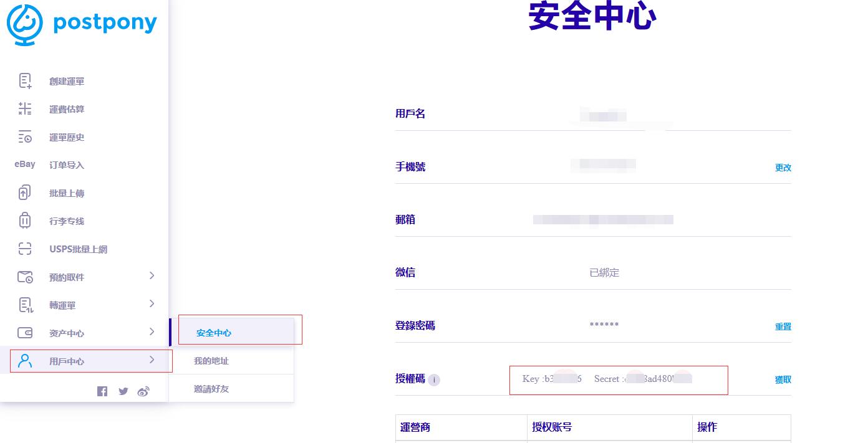The image size is (868, 443).
Task: Click the 行李专线 luggage icon
Action: tap(25, 221)
